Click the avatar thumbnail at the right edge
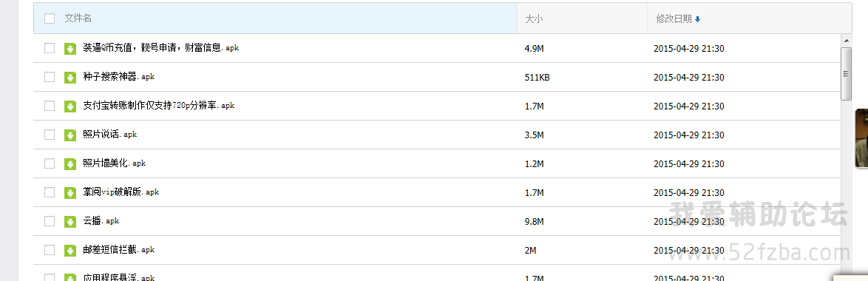 [x=861, y=138]
